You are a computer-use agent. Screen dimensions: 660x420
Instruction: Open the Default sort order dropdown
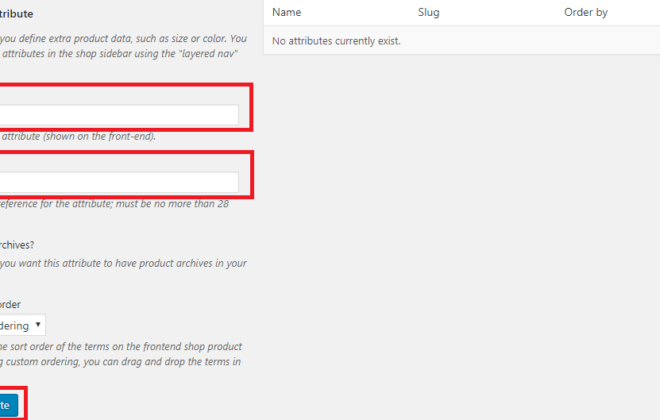22,325
